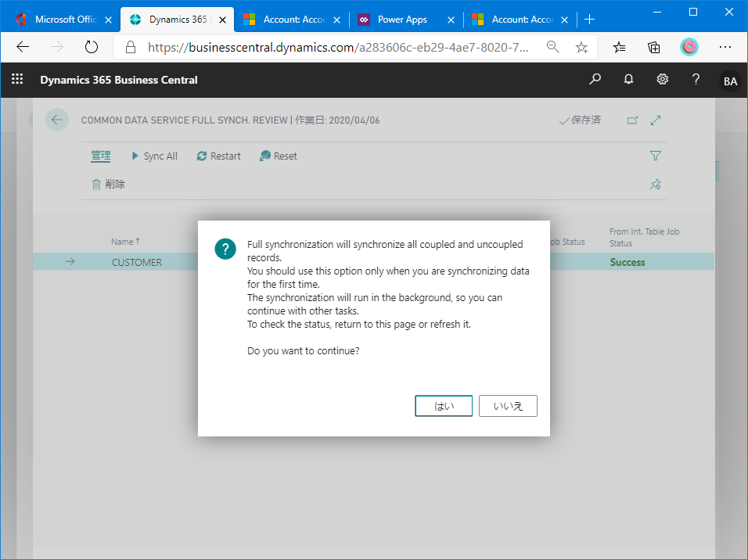Image resolution: width=748 pixels, height=560 pixels.
Task: Click the 保存済 saved indicator
Action: coord(580,120)
